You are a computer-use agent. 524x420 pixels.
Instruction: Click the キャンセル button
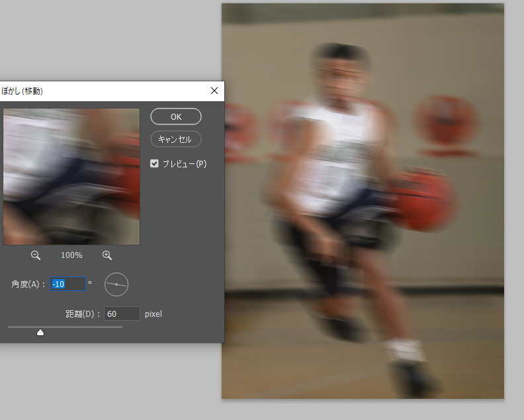coord(176,139)
